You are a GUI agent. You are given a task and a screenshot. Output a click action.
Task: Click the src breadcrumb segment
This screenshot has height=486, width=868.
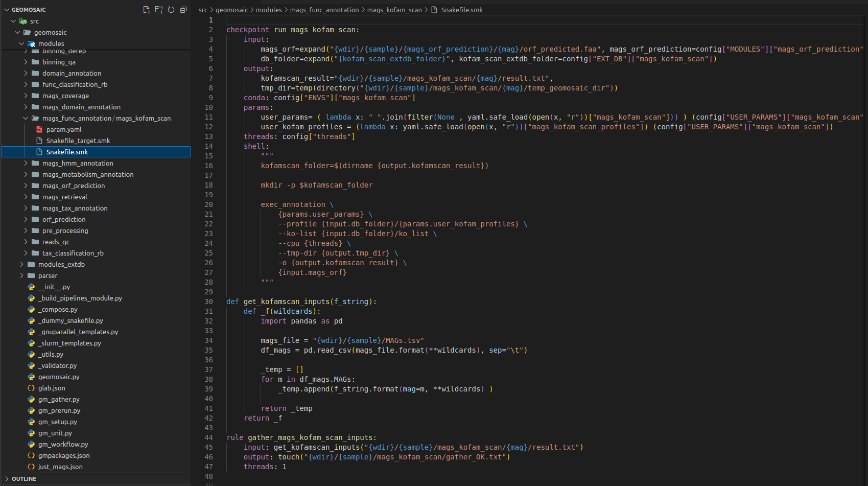(203, 10)
